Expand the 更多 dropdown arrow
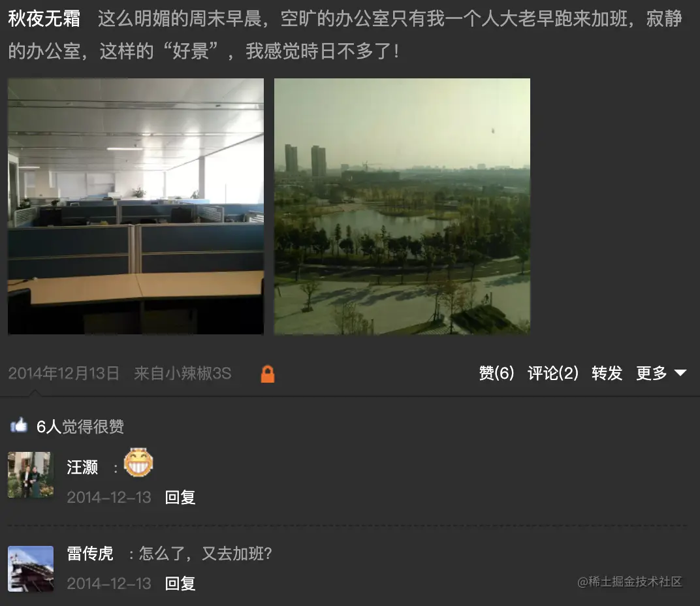The image size is (700, 606). pos(680,373)
